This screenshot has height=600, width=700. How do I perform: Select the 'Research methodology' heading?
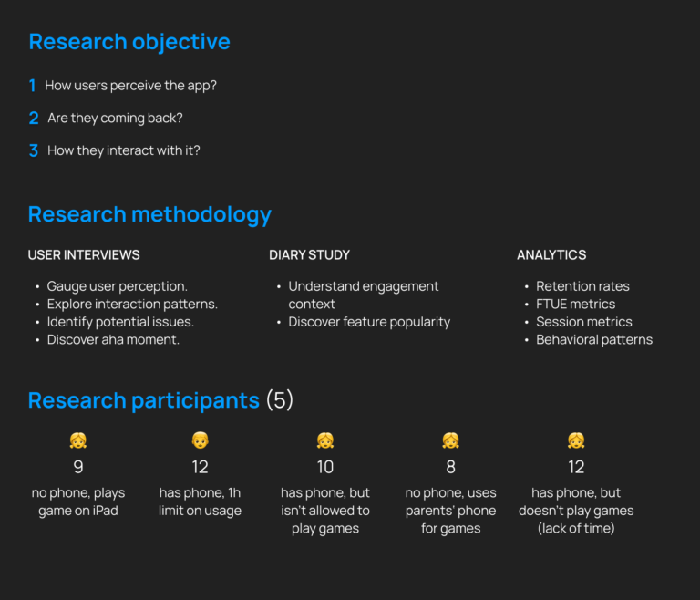coord(149,214)
